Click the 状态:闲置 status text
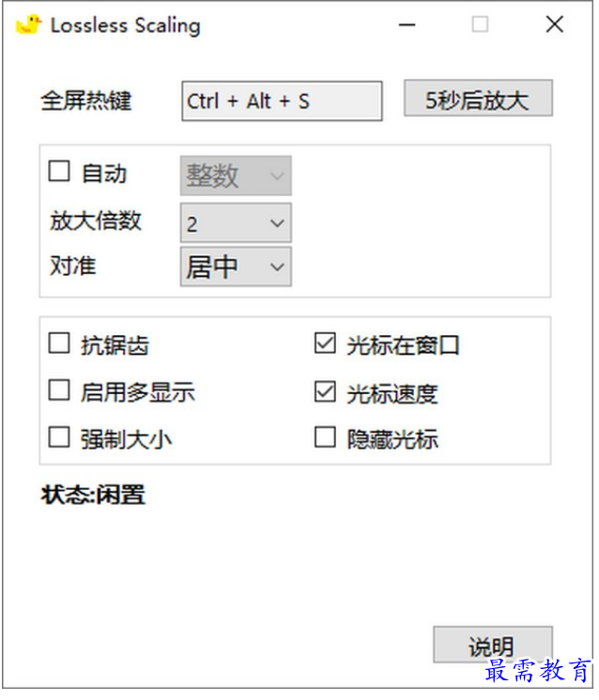The width and height of the screenshot is (599, 700). point(93,495)
